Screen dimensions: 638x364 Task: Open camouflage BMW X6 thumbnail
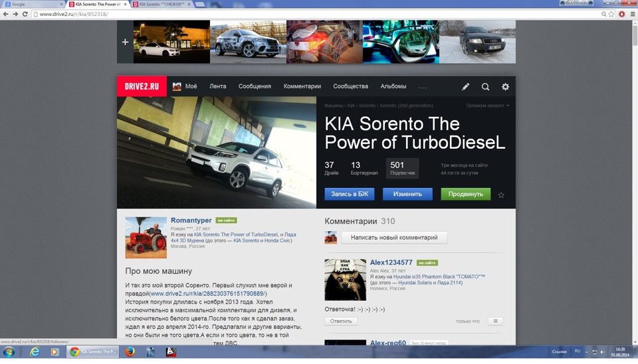[248, 42]
